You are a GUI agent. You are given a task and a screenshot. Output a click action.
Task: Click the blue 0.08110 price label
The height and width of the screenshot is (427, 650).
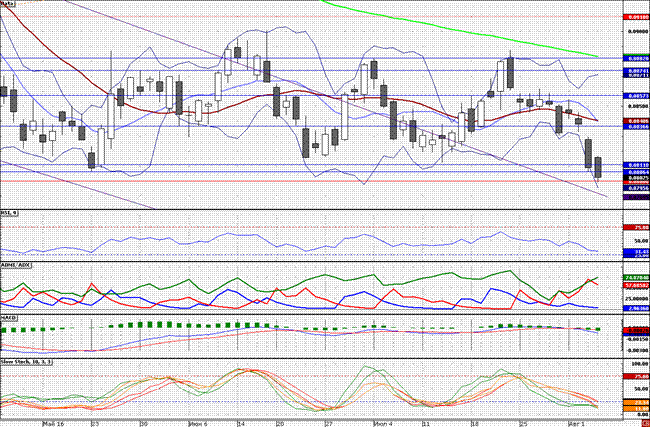pyautogui.click(x=637, y=165)
